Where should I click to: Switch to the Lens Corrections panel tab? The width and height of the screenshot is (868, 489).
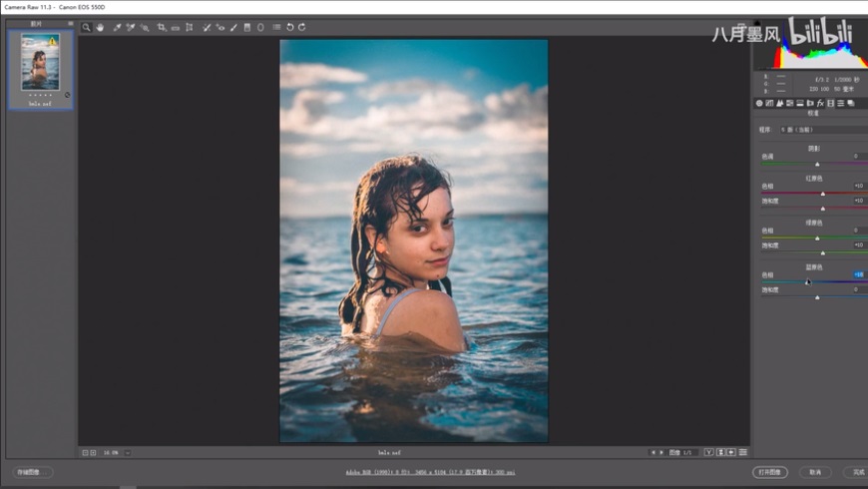point(810,103)
